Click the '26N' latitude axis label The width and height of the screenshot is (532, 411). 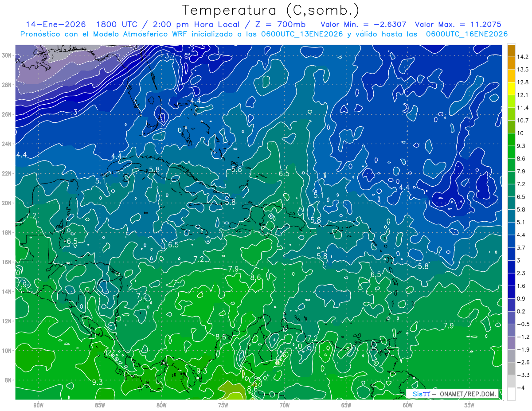[x=6, y=114]
